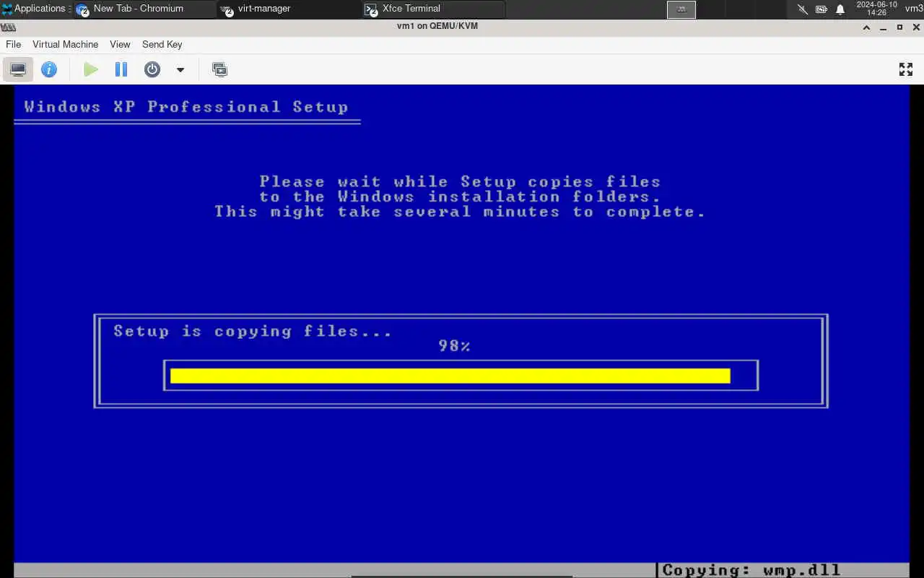Close the vm1 on QEMU/KVM window
The height and width of the screenshot is (578, 924).
[915, 27]
